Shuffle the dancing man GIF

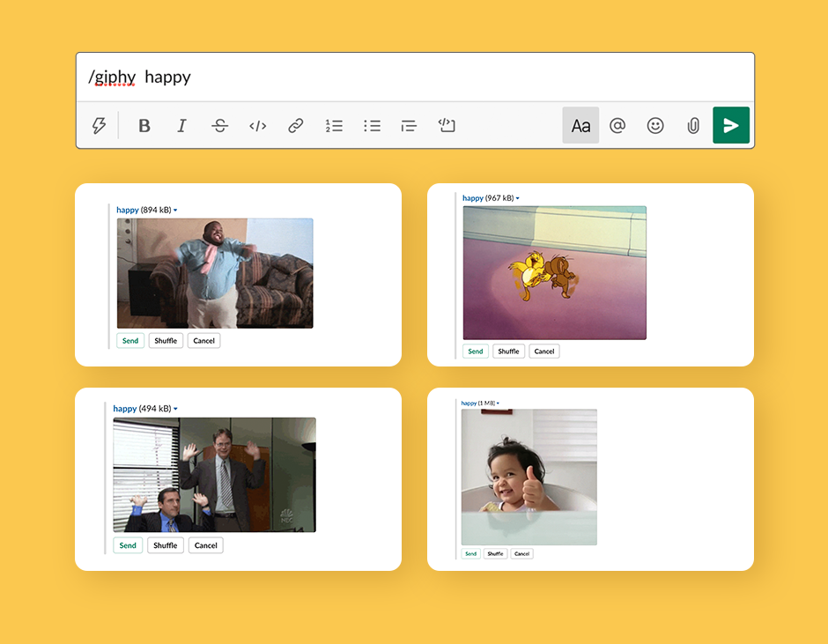[x=166, y=341]
